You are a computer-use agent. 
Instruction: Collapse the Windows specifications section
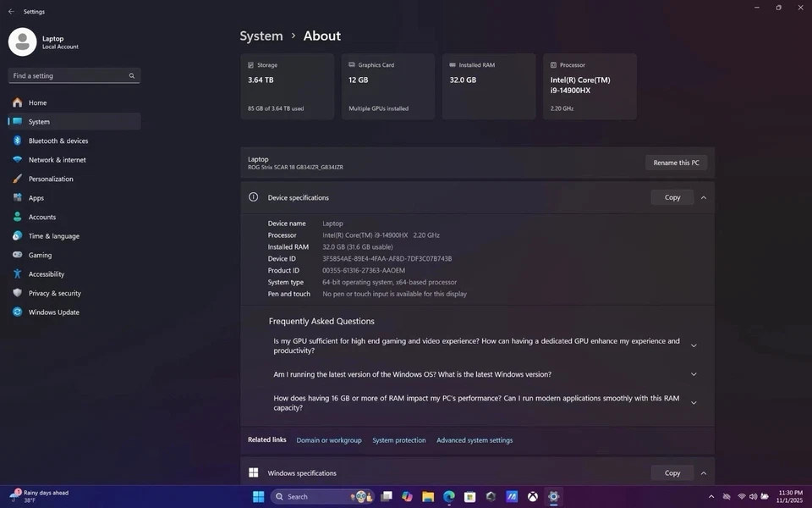(703, 473)
